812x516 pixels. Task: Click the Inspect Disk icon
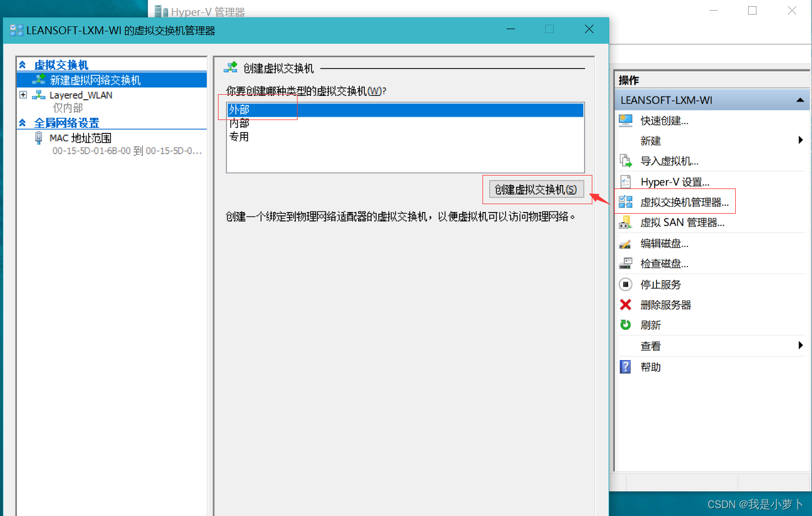point(625,264)
